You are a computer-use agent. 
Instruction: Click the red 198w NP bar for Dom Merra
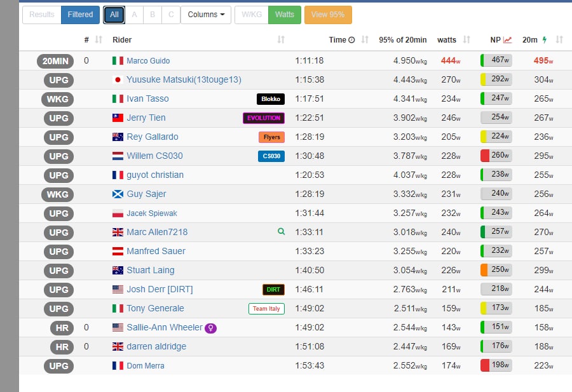496,365
